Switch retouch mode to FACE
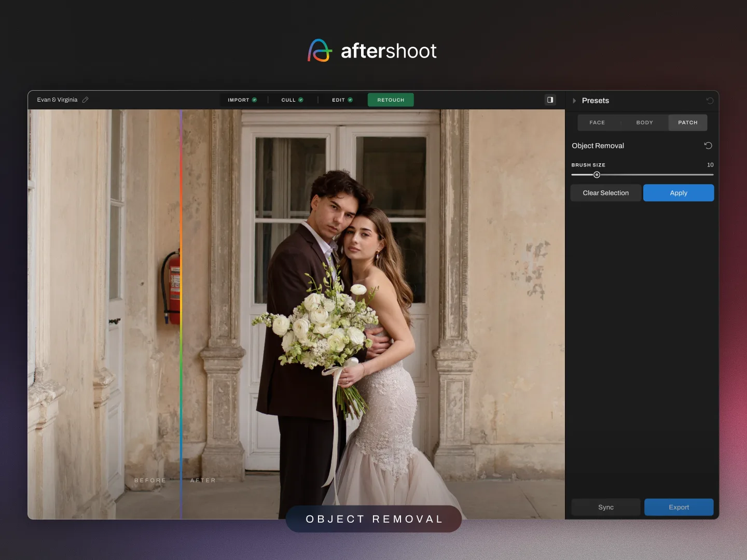Image resolution: width=747 pixels, height=560 pixels. click(x=597, y=122)
